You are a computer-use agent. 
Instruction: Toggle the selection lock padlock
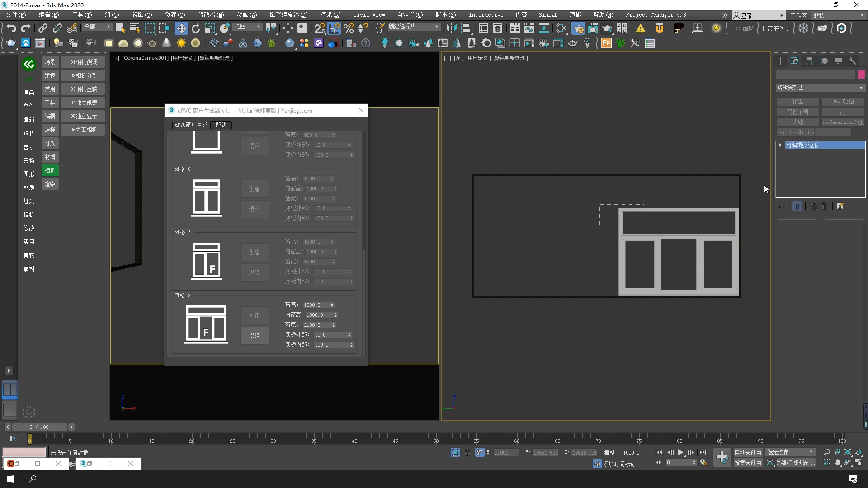click(467, 452)
